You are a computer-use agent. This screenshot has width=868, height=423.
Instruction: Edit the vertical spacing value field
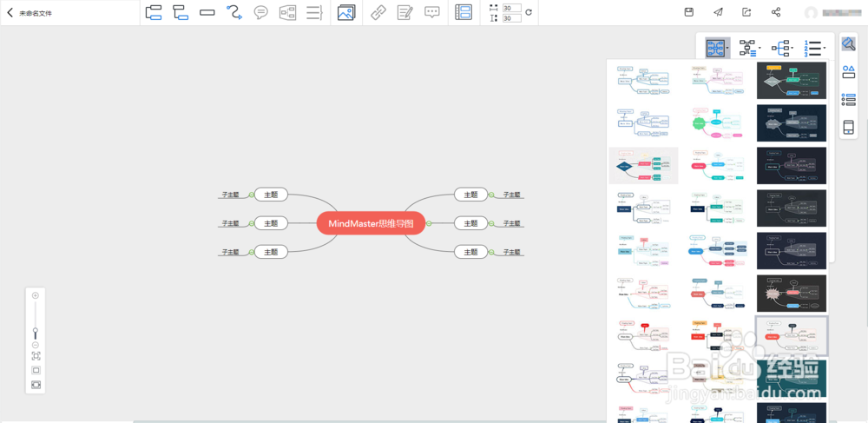[x=512, y=18]
